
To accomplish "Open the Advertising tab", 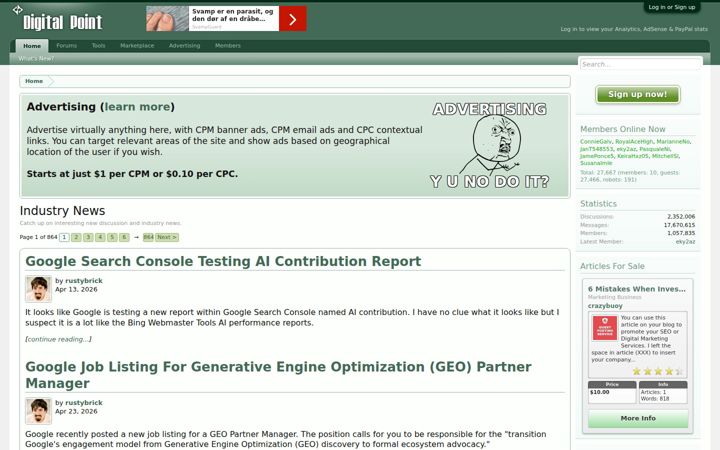I will (184, 46).
